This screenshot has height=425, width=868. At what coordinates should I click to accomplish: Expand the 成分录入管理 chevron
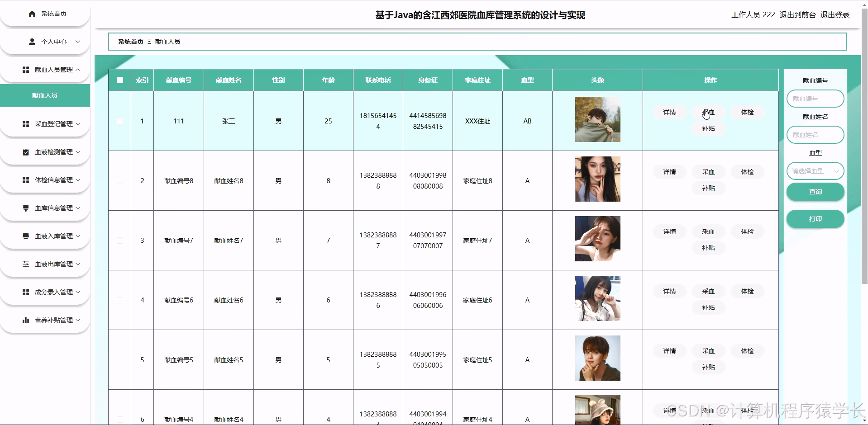[x=78, y=292]
